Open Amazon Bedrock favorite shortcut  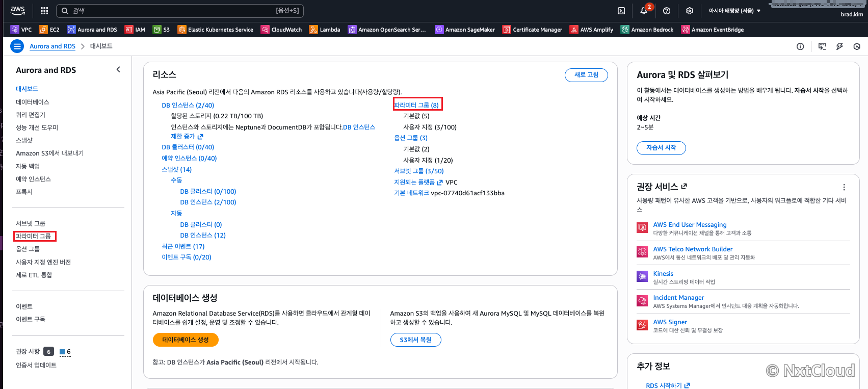point(647,30)
